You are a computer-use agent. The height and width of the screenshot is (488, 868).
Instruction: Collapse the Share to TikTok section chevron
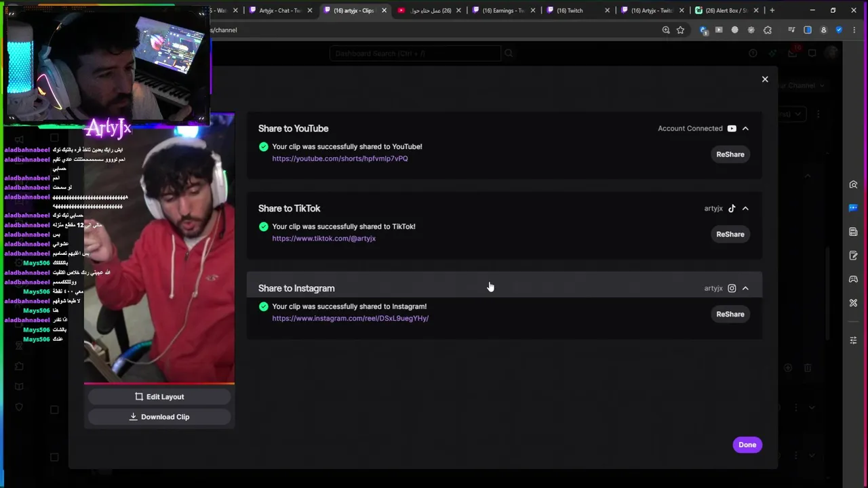pos(745,209)
